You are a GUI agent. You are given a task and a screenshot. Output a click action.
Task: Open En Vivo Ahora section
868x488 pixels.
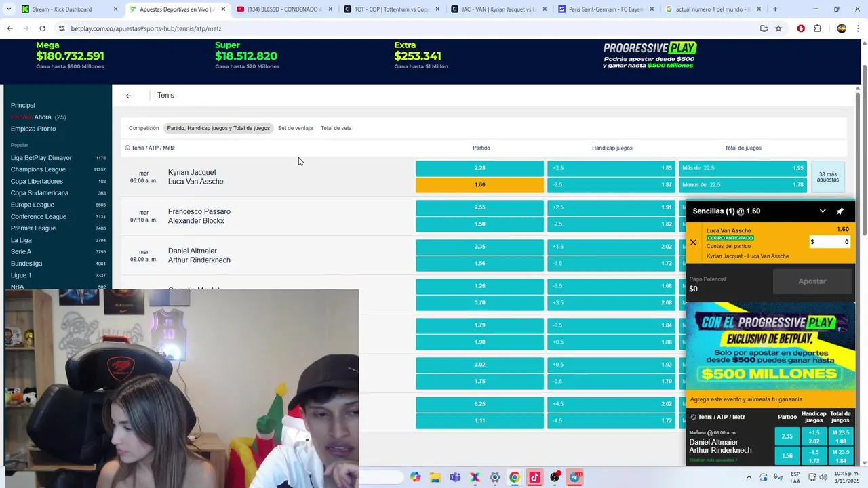(x=38, y=117)
